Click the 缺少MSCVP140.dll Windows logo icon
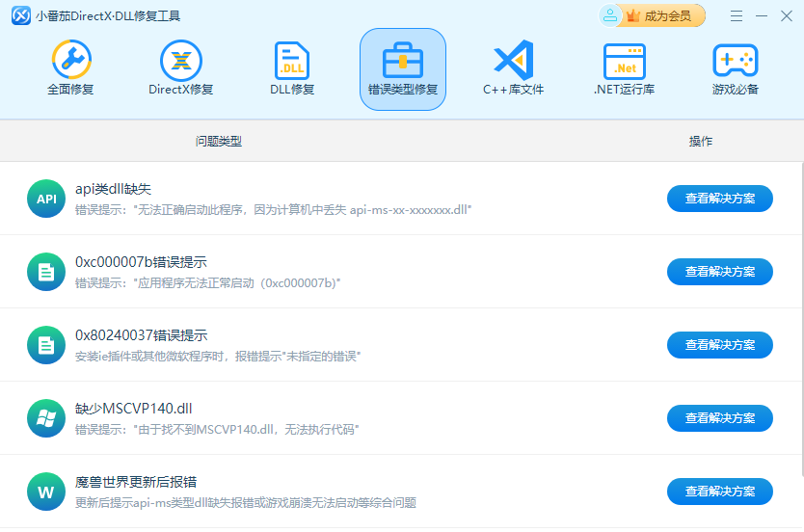The height and width of the screenshot is (532, 804). 46,418
